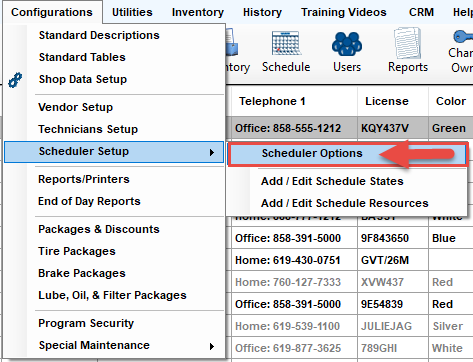Choose Add / Edit Schedule Resources
The height and width of the screenshot is (362, 473).
point(345,203)
